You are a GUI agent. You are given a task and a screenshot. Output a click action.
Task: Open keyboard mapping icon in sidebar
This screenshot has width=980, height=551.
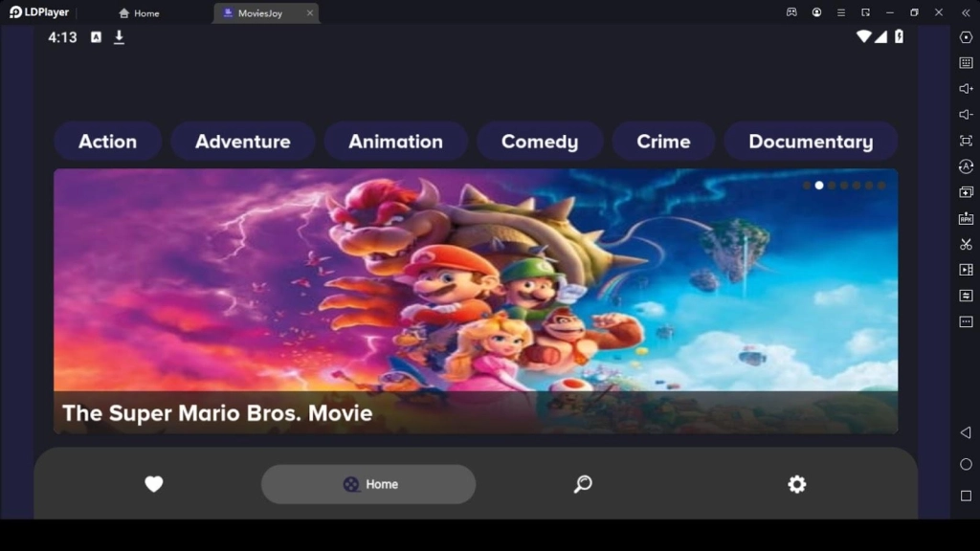(x=966, y=62)
